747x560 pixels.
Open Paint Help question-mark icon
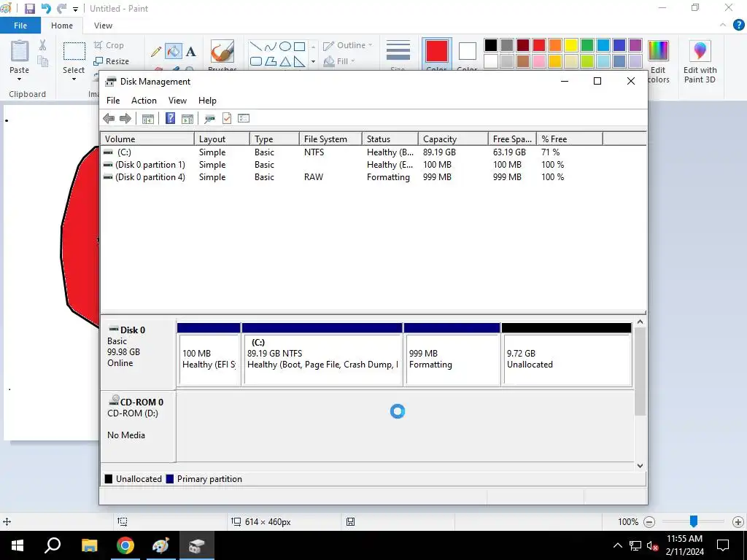click(x=738, y=26)
